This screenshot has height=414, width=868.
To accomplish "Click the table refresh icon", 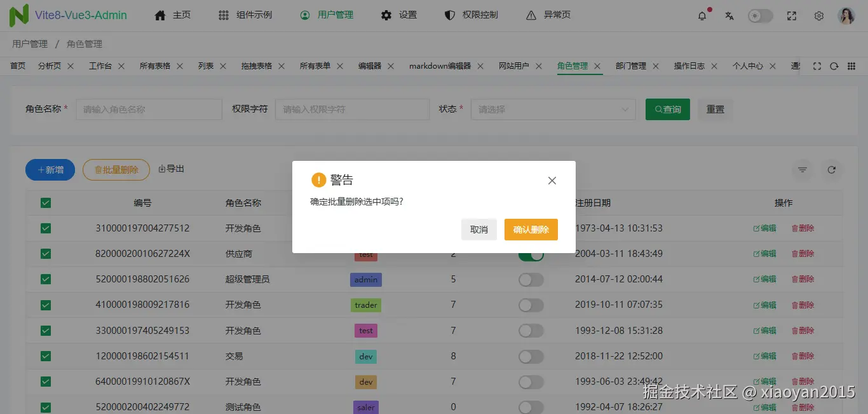I will point(831,170).
